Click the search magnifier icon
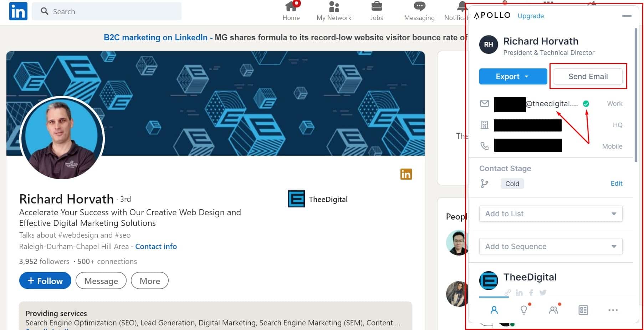Viewport: 644px width, 330px height. (x=45, y=11)
